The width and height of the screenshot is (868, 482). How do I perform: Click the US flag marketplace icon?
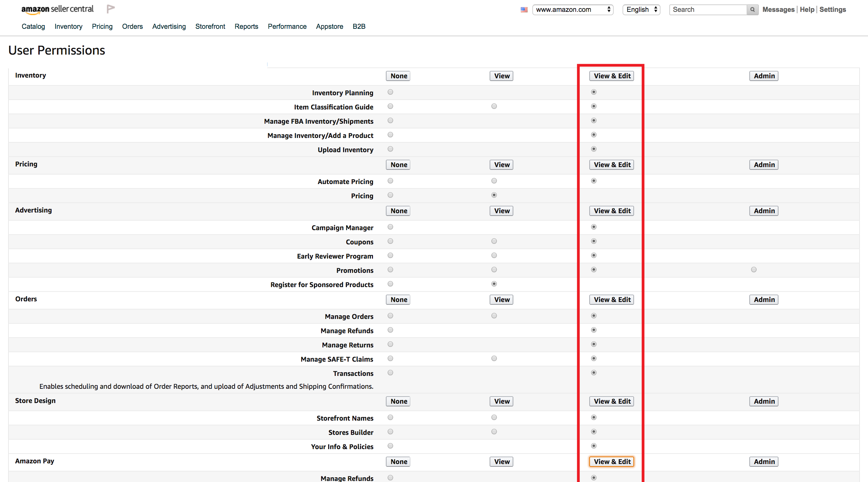coord(524,9)
